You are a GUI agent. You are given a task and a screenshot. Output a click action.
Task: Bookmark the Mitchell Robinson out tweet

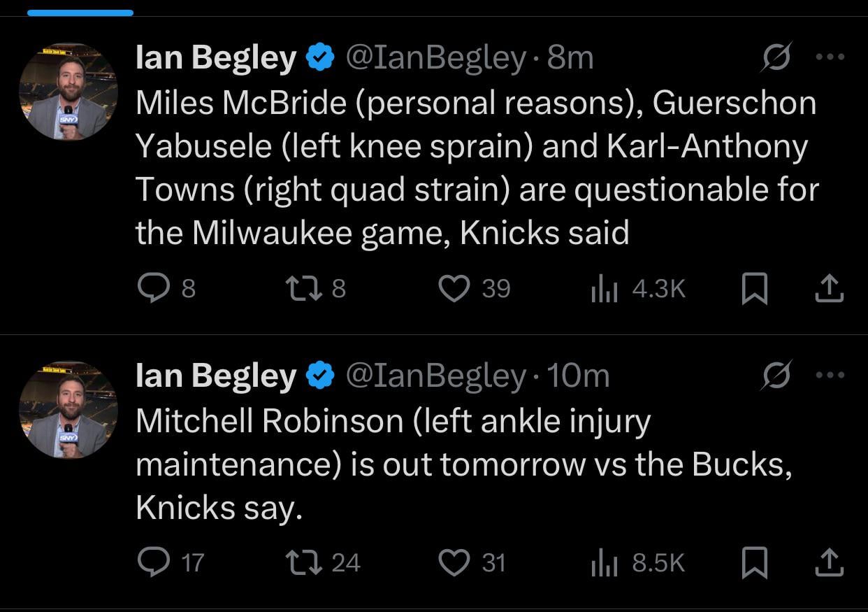coord(755,562)
